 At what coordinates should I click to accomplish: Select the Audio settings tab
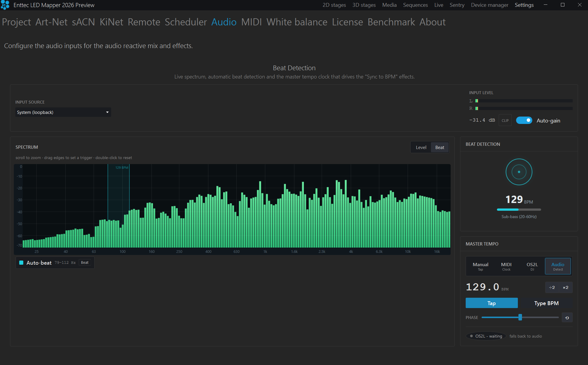coord(224,22)
